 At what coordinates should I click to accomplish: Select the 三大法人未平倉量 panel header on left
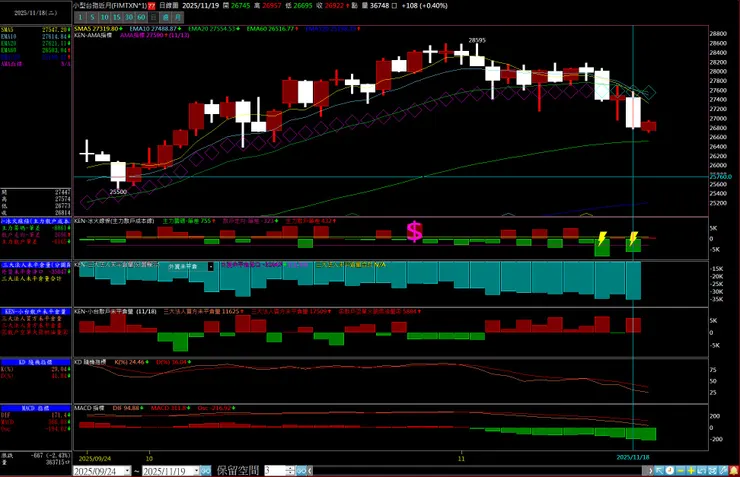pos(36,265)
